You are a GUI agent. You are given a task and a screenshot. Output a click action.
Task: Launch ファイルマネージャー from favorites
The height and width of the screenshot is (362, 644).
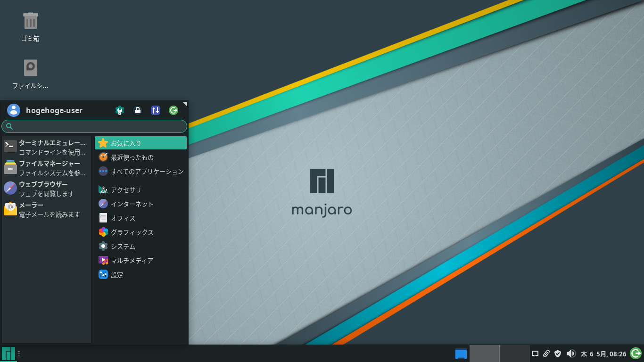[46, 168]
